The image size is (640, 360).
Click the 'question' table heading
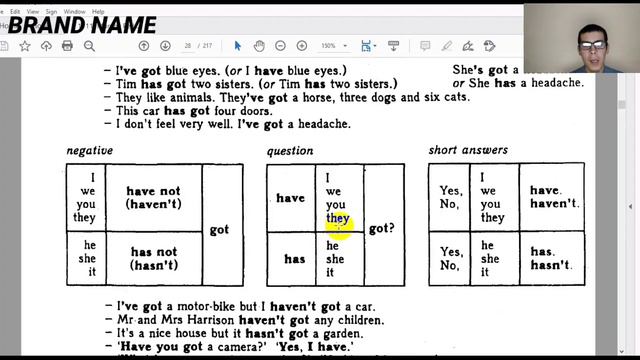pos(290,151)
